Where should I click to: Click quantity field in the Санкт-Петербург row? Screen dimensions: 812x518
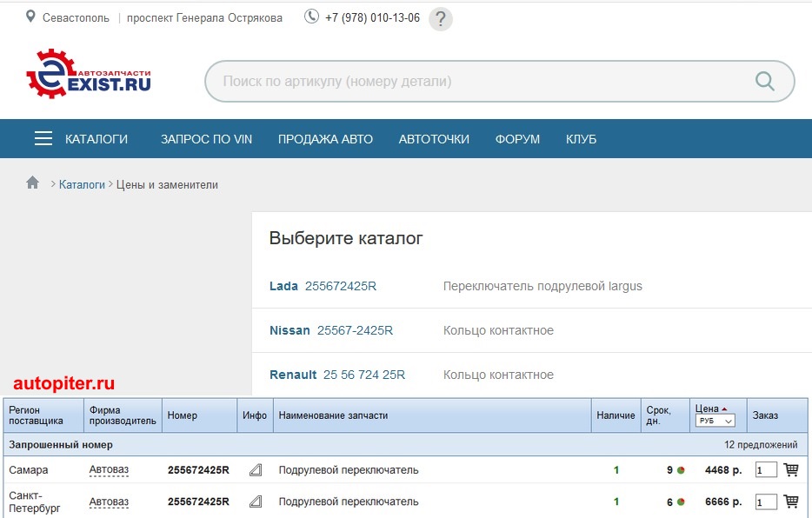click(767, 501)
